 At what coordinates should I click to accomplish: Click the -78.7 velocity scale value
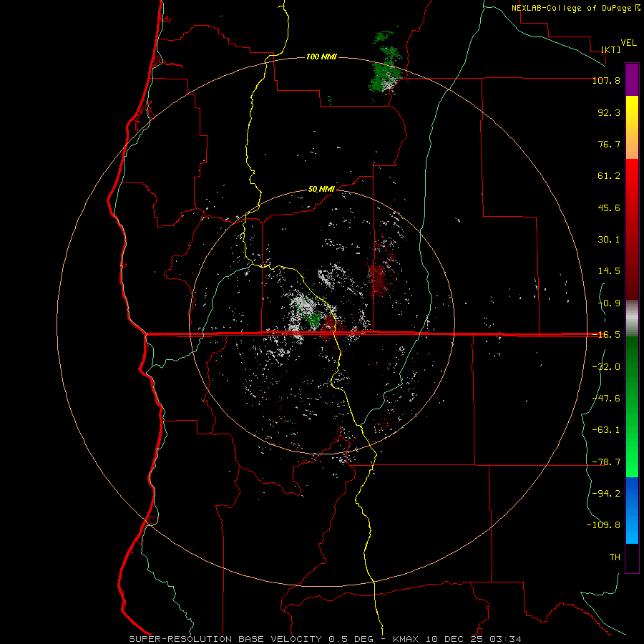pyautogui.click(x=606, y=462)
